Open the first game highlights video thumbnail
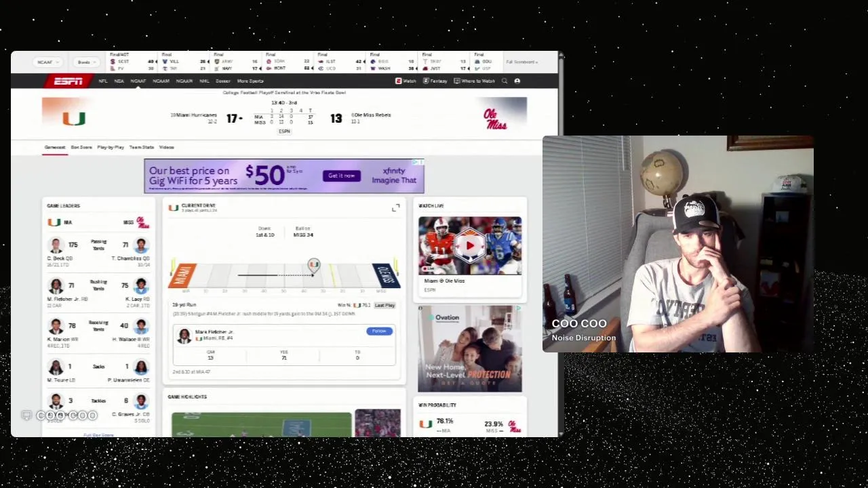This screenshot has height=488, width=868. point(262,424)
